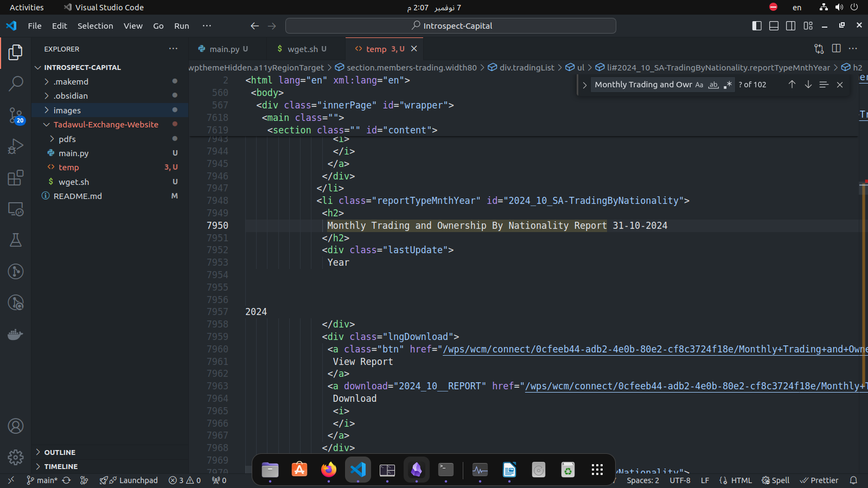The height and width of the screenshot is (488, 868).
Task: Open the Remote Explorer view
Action: click(x=16, y=209)
